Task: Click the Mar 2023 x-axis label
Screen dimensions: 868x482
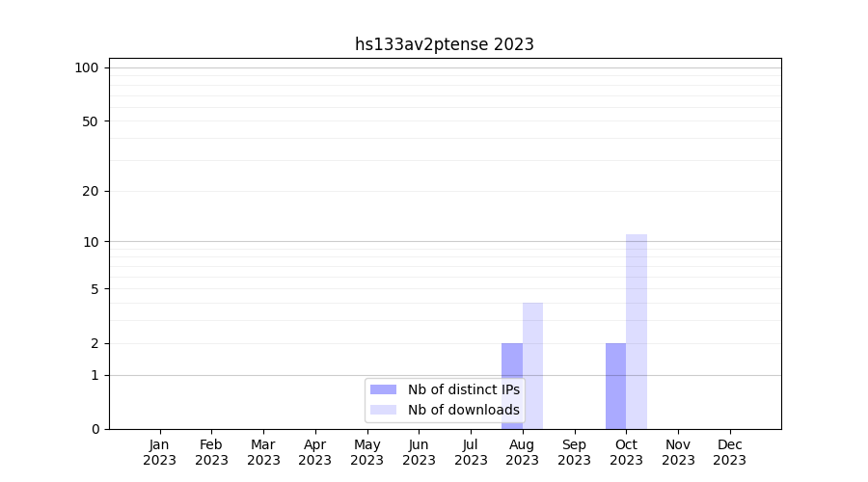Action: click(x=263, y=452)
